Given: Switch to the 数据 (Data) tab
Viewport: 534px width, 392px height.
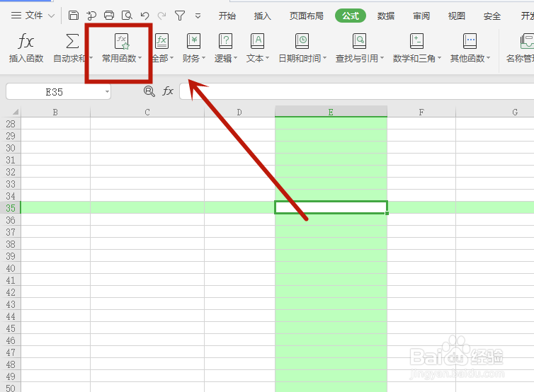Looking at the screenshot, I should [x=386, y=16].
